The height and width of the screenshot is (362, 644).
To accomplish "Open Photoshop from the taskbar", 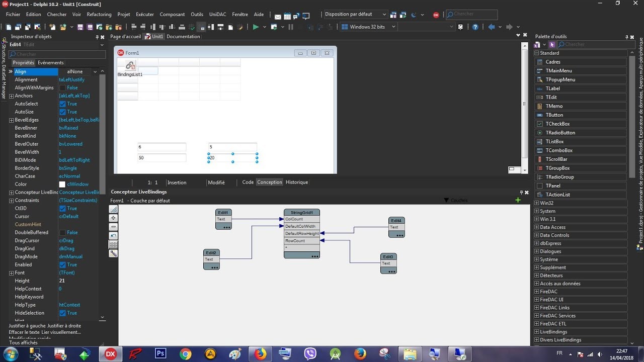I will [x=160, y=354].
